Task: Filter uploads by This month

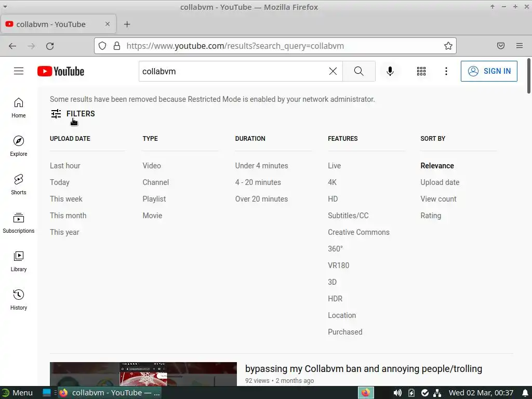Action: [x=68, y=216]
